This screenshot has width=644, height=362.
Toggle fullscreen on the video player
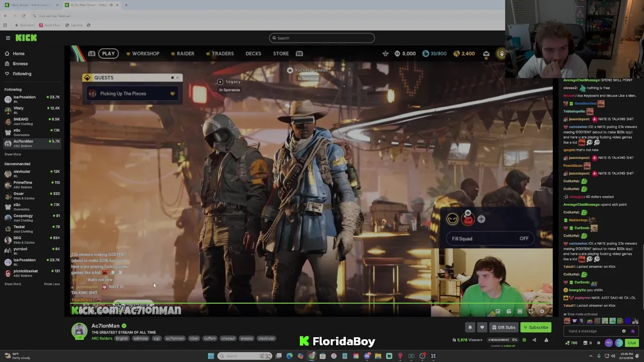point(531,312)
